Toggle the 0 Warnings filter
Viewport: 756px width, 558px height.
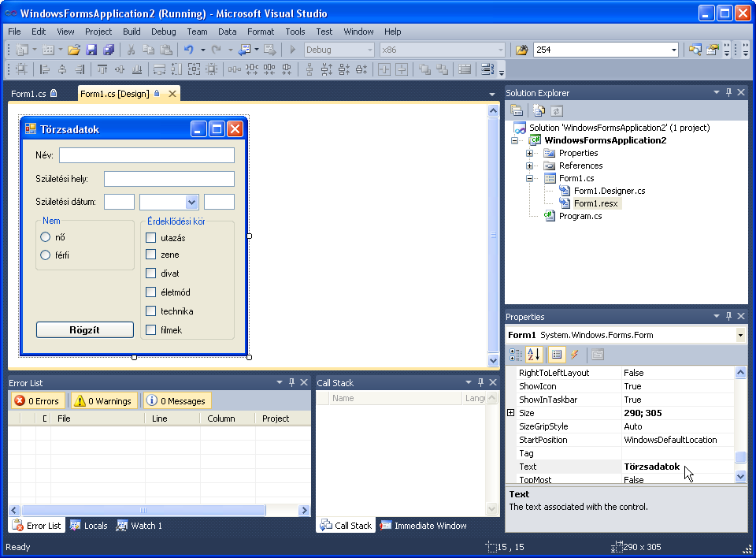(x=103, y=400)
